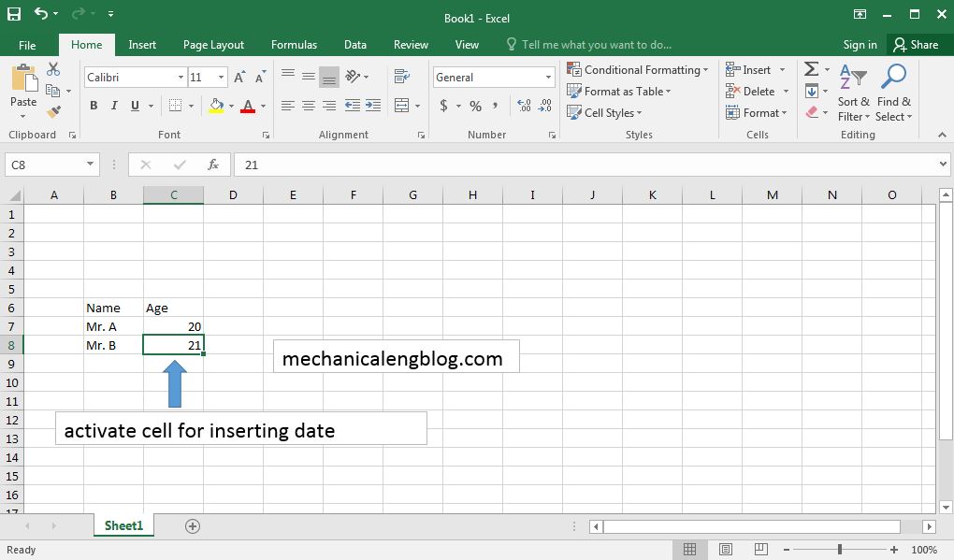Click the Merge & Center icon

[402, 106]
